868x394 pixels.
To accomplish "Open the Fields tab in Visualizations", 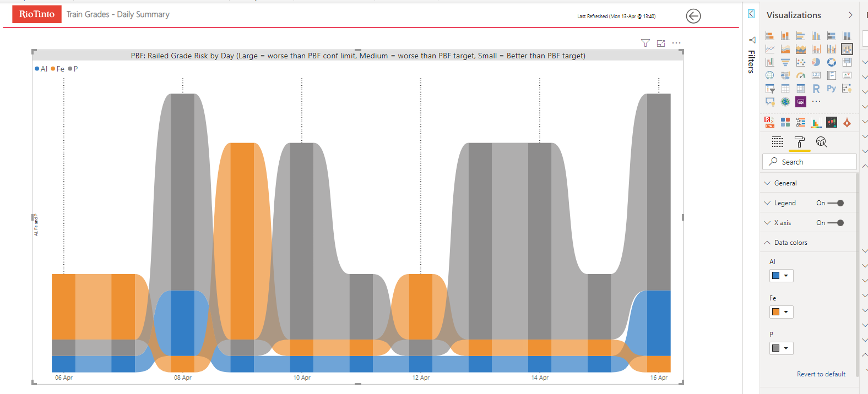I will [778, 142].
